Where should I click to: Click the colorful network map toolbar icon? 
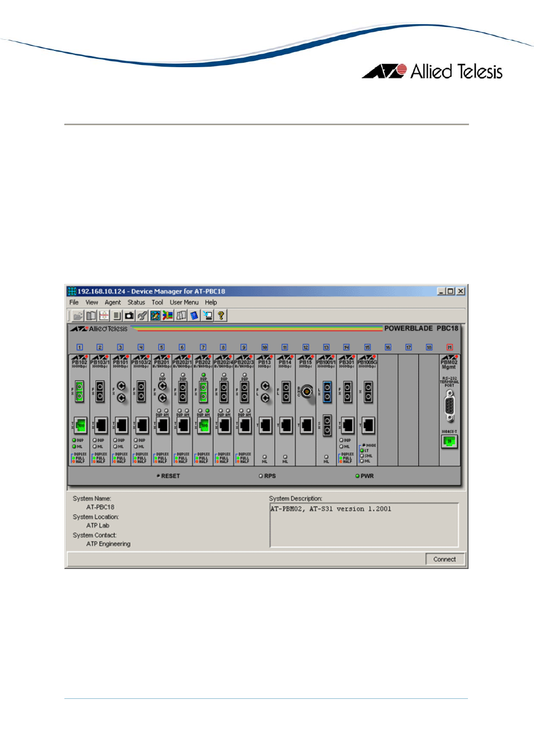(155, 316)
